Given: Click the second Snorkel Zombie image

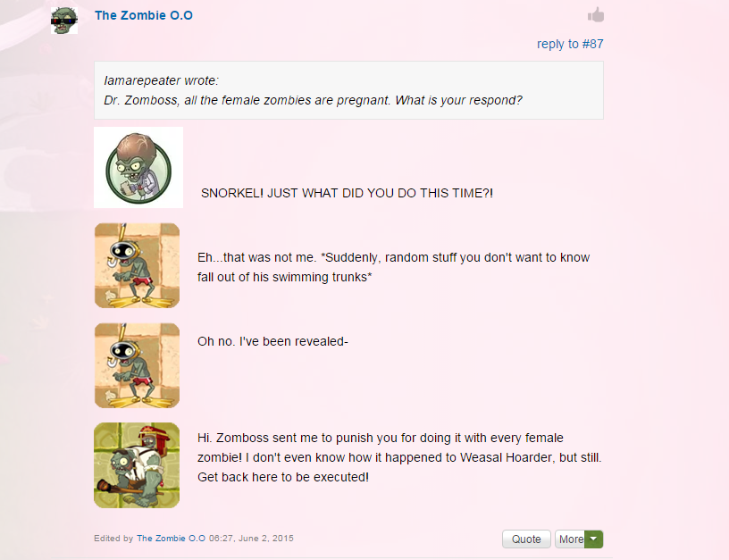Looking at the screenshot, I should (138, 366).
